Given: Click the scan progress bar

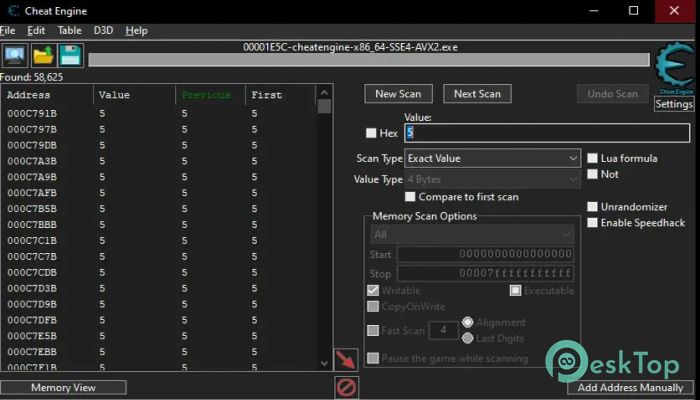Looking at the screenshot, I should [369, 60].
